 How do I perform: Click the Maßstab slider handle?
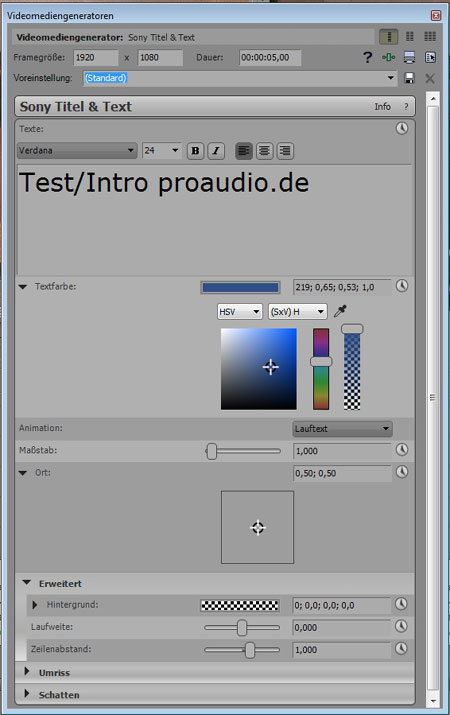coord(212,451)
